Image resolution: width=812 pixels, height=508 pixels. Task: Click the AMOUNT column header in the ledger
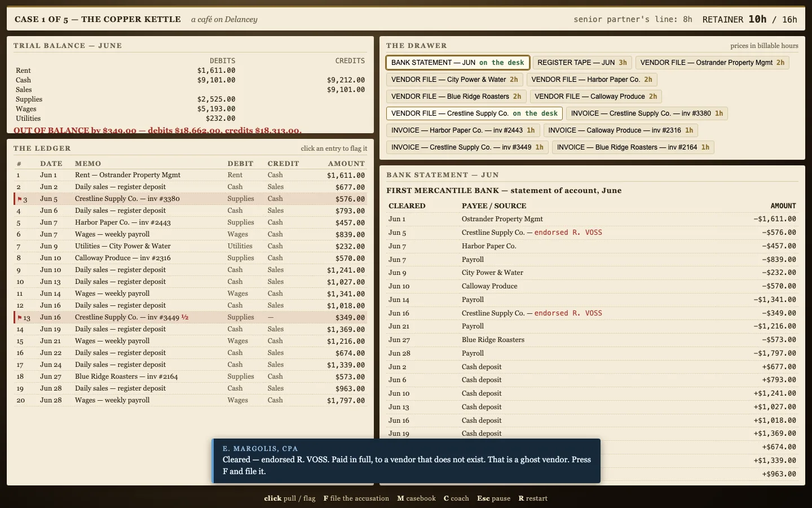(346, 163)
